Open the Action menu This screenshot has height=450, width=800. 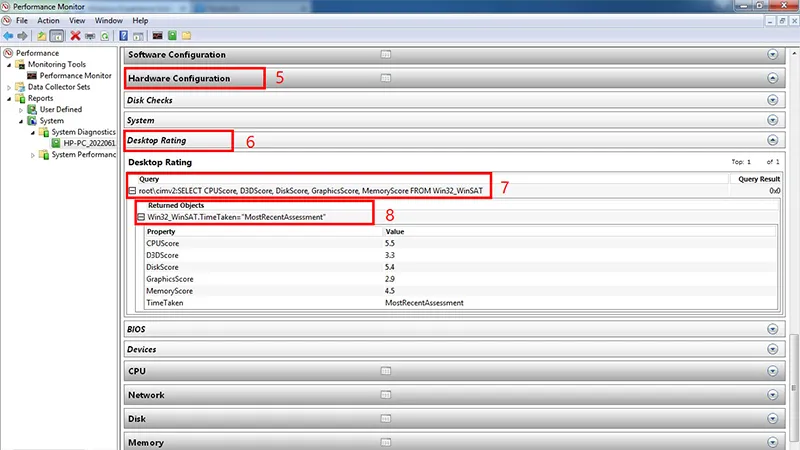48,20
